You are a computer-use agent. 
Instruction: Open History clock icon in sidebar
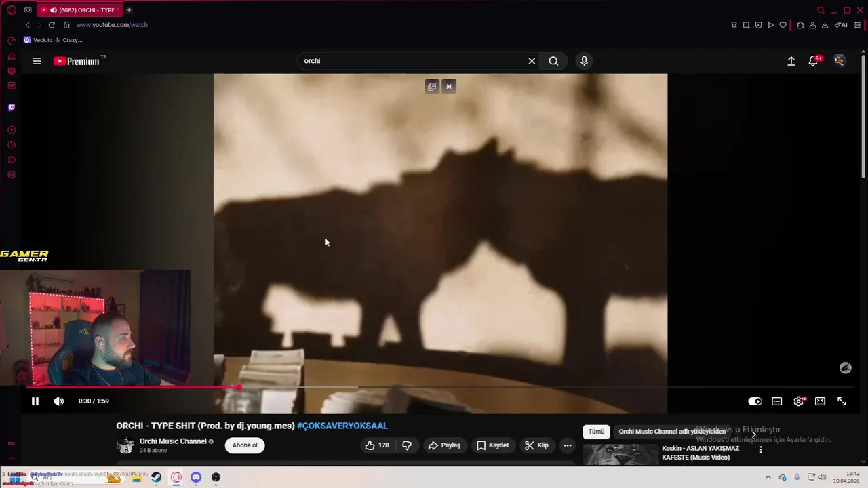[12, 145]
